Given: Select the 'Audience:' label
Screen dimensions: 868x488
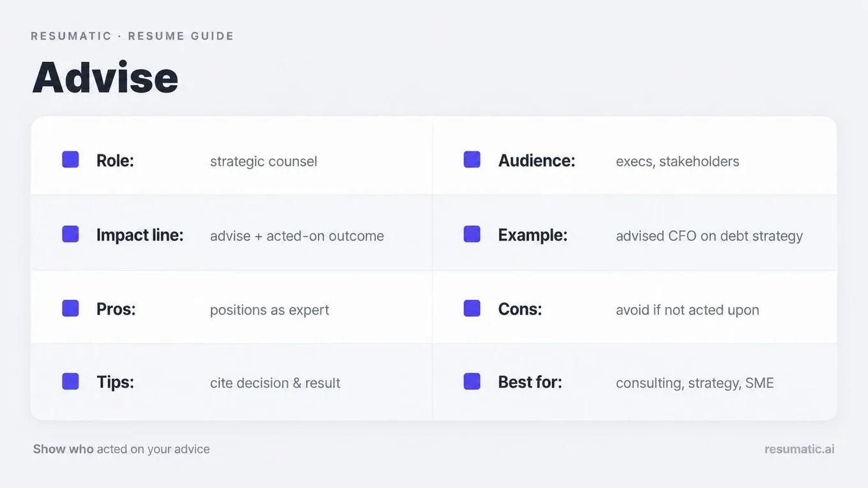Looking at the screenshot, I should point(537,161).
